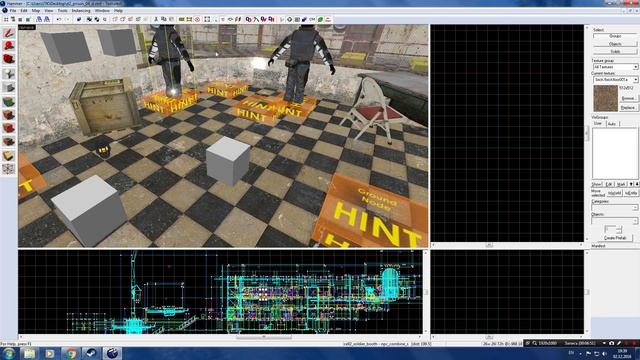This screenshot has height=360, width=640.
Task: Open the Edit menu
Action: (24, 11)
